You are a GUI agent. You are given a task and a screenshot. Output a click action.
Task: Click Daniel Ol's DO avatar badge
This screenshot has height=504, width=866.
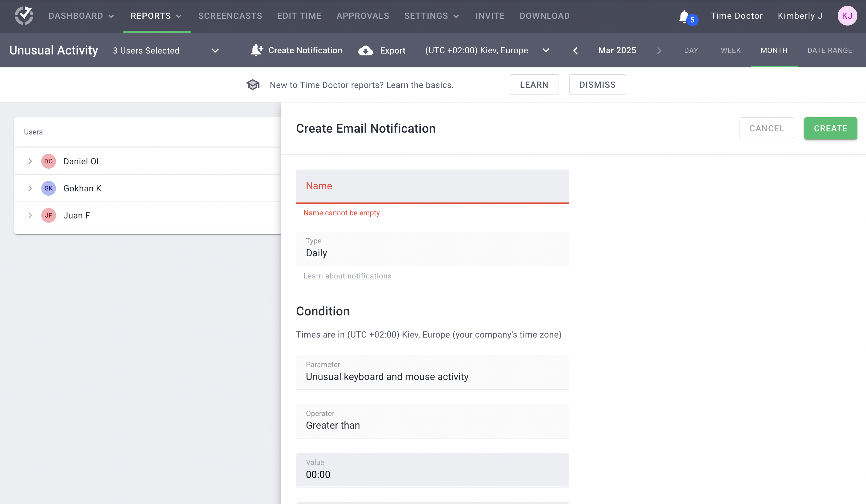pyautogui.click(x=48, y=161)
